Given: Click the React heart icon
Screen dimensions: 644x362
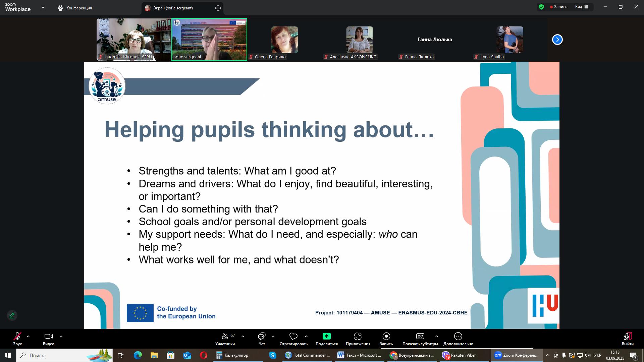Looking at the screenshot, I should 293,336.
